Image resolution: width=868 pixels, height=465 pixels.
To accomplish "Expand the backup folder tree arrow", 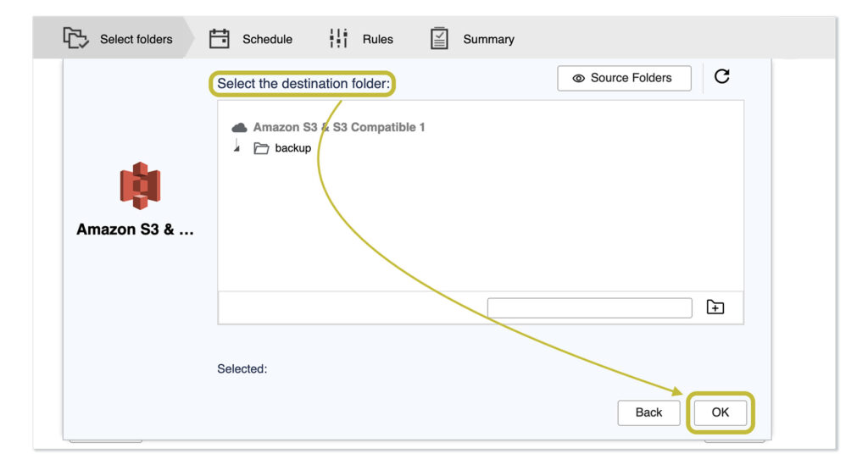I will click(237, 148).
